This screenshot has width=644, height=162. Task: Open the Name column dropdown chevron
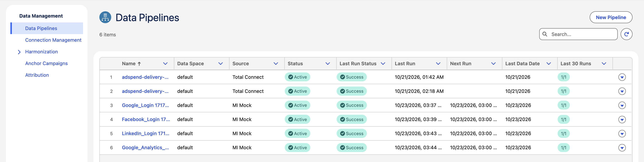[x=165, y=64]
